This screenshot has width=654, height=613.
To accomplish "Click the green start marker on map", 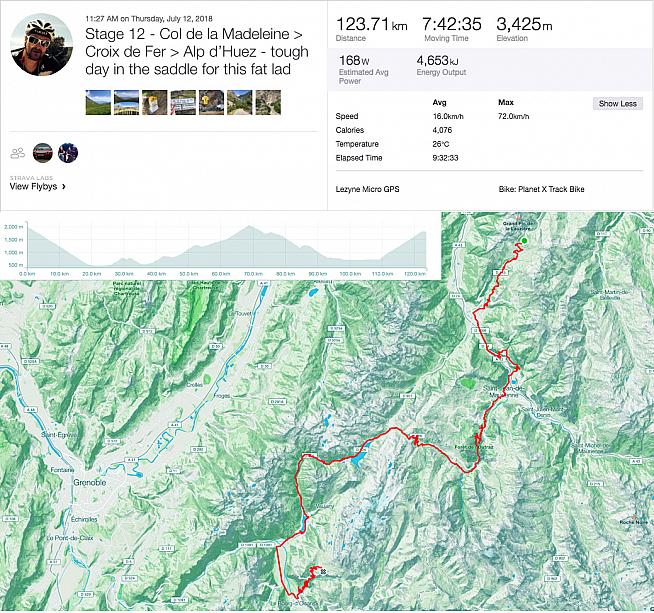I will tap(522, 240).
